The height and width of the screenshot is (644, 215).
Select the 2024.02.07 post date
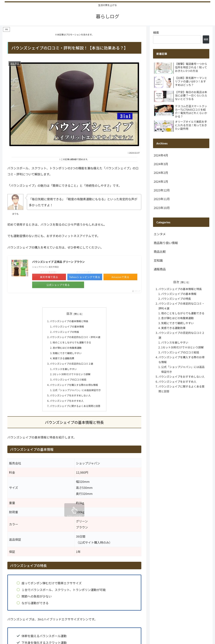tap(134, 153)
